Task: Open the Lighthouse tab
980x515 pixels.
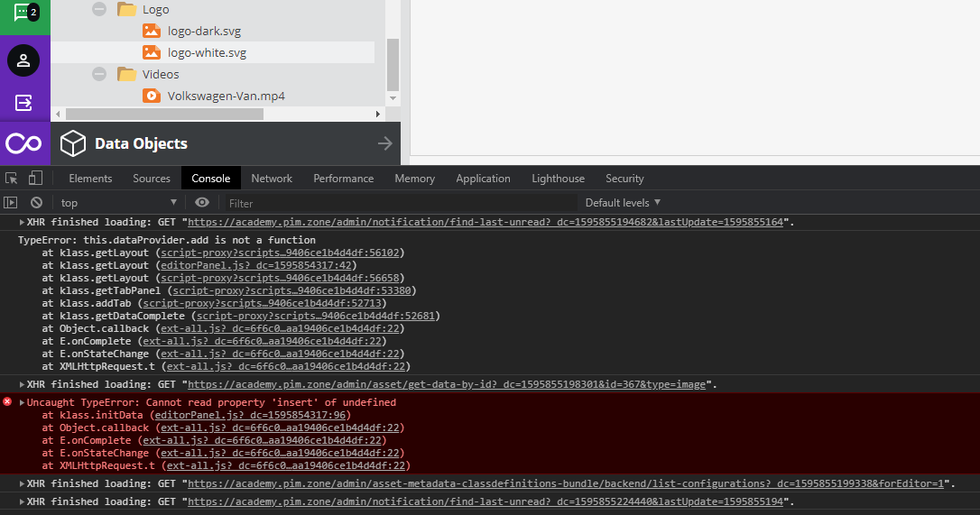Action: 558,178
